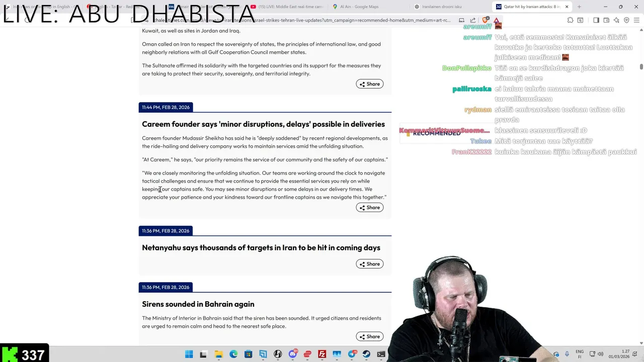The height and width of the screenshot is (362, 644).
Task: Open Task View on taskbar
Action: [203, 354]
